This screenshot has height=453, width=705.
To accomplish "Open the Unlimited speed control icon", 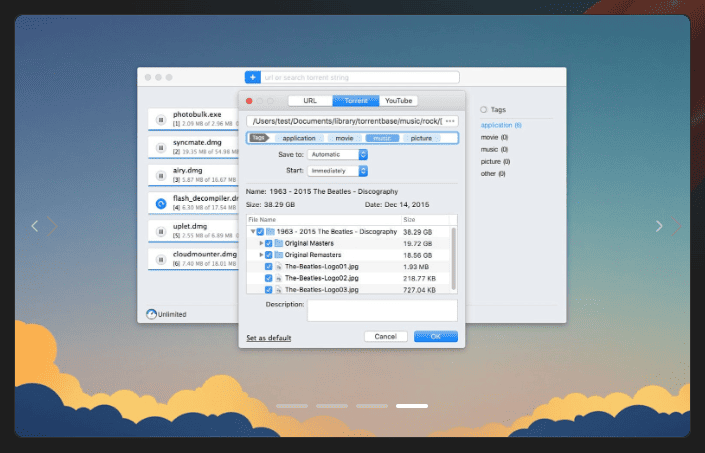I will pyautogui.click(x=152, y=314).
